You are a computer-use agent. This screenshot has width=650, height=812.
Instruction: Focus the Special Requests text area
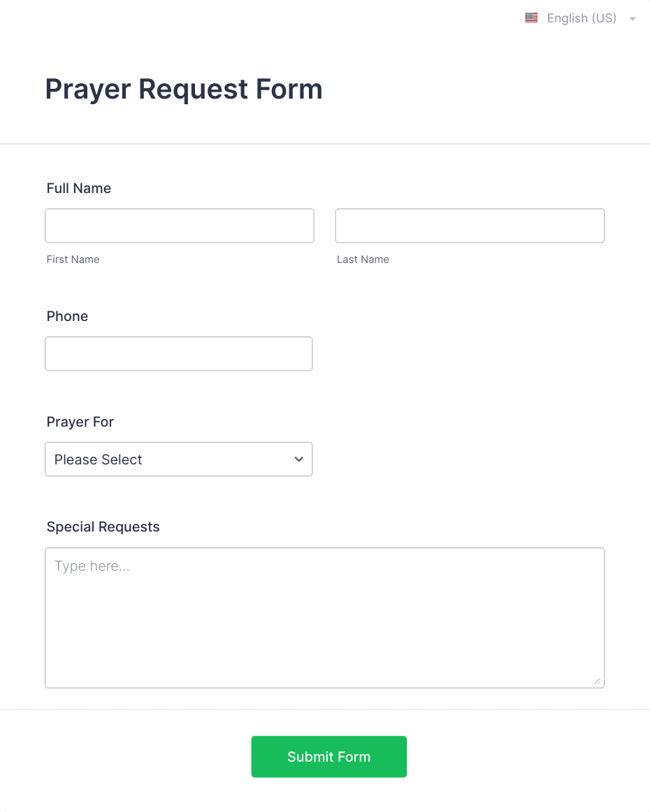click(x=324, y=615)
